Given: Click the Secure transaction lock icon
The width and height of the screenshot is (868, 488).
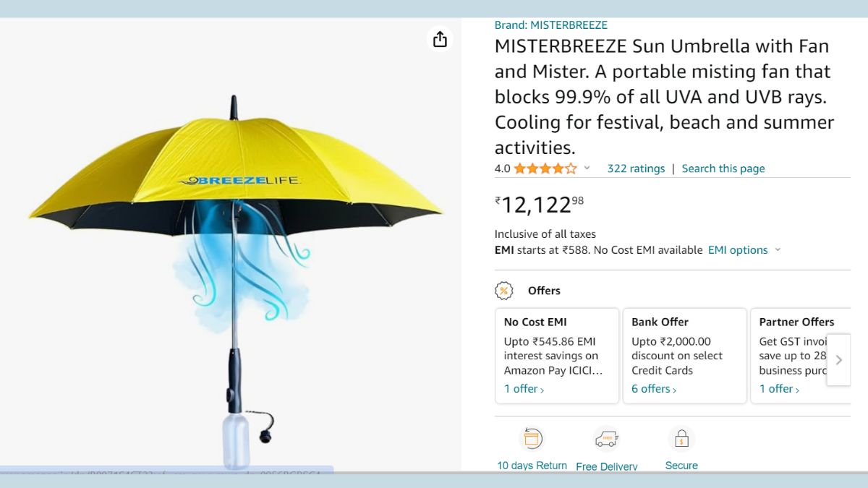Looking at the screenshot, I should (681, 438).
